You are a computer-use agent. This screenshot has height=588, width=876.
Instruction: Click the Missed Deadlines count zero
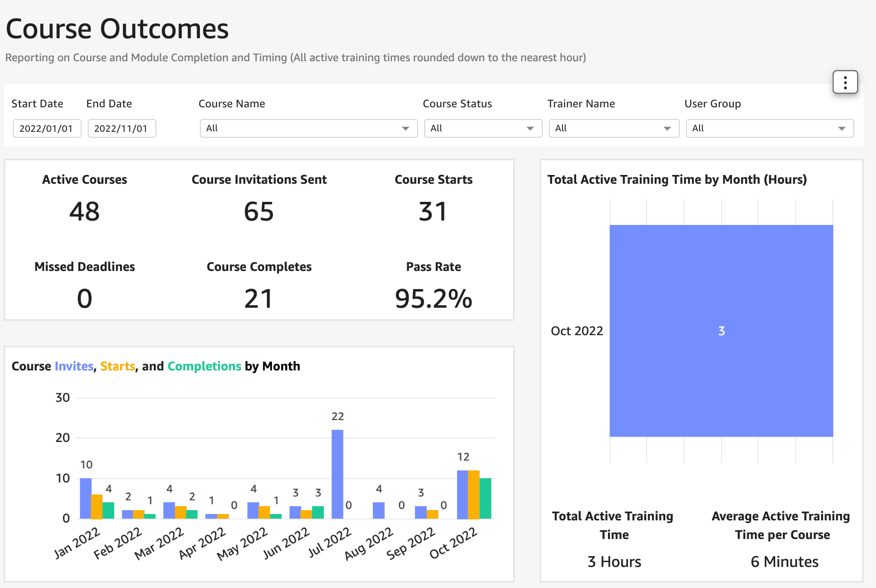pos(84,298)
